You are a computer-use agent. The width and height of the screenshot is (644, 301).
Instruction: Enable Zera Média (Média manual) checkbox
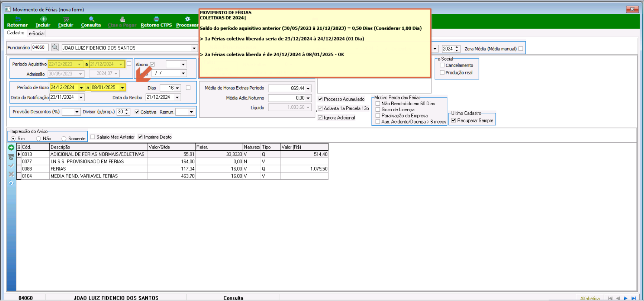(521, 49)
